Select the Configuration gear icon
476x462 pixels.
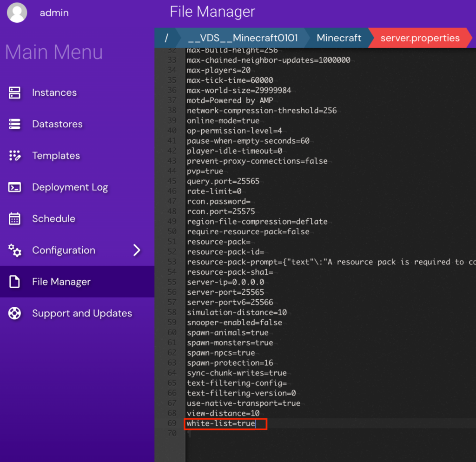click(14, 251)
